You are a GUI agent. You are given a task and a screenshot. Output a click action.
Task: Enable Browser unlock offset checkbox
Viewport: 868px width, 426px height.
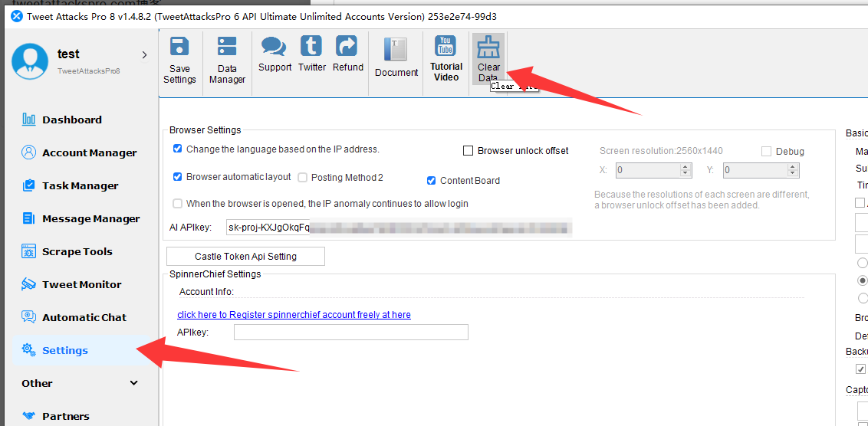tap(469, 150)
